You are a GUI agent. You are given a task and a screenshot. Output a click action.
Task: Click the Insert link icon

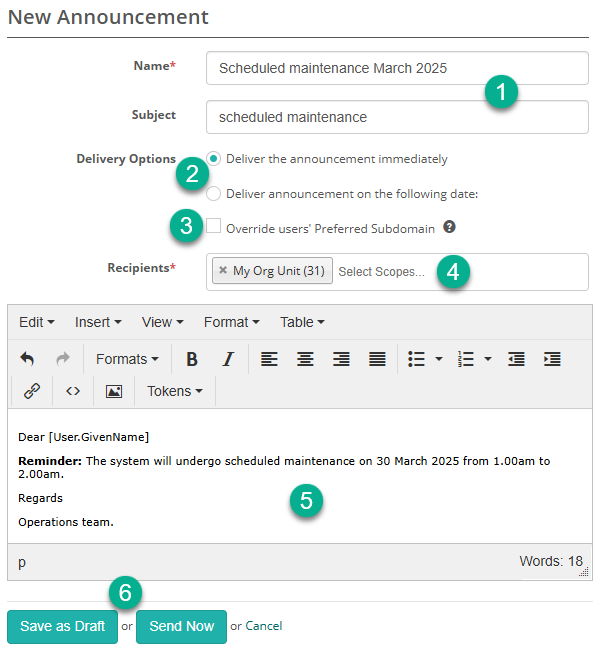pyautogui.click(x=32, y=391)
